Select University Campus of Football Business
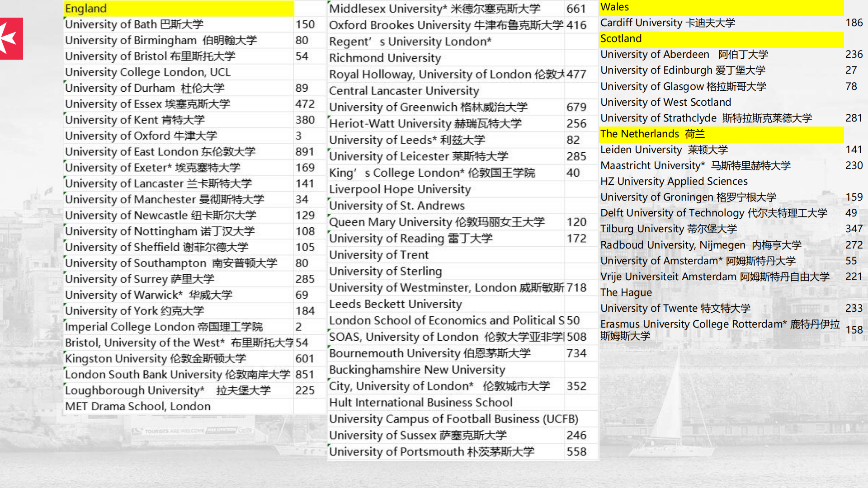 [453, 419]
